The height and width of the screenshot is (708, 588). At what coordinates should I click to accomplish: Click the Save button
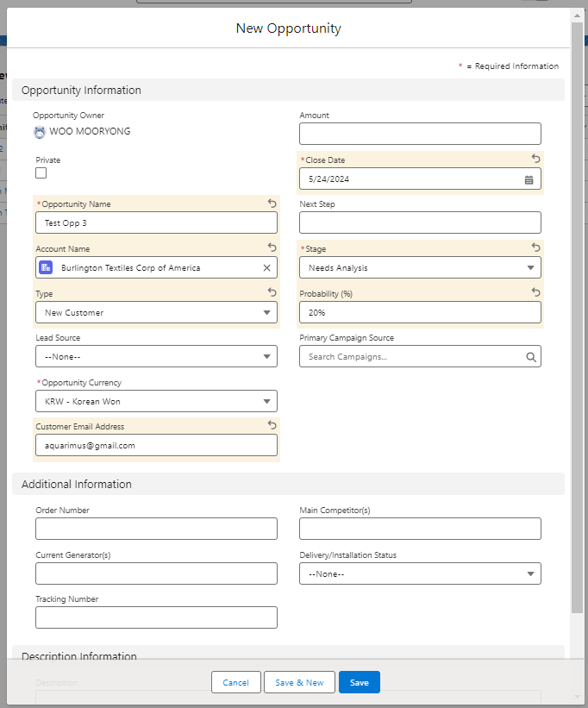[x=359, y=682]
